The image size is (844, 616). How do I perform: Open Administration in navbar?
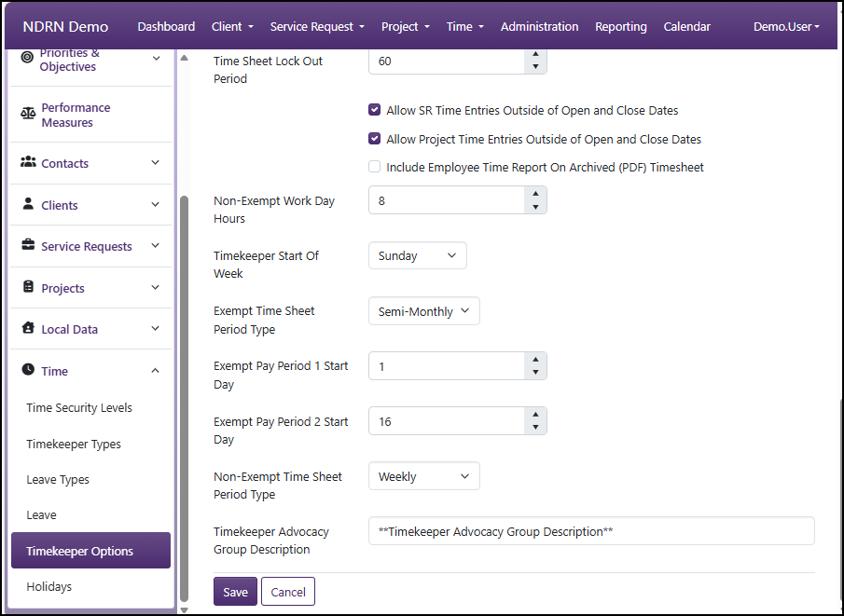pyautogui.click(x=539, y=26)
